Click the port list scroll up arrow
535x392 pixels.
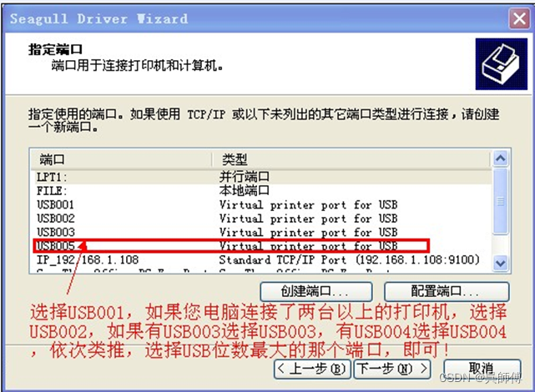[501, 158]
